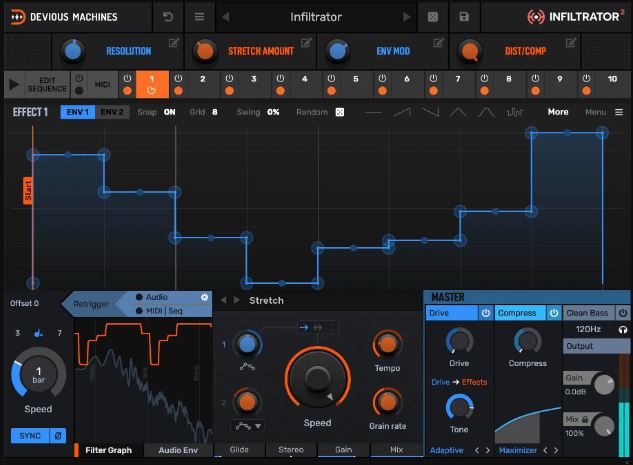Go to next preset with right arrow
Screen dimensions: 633x465
coord(407,17)
